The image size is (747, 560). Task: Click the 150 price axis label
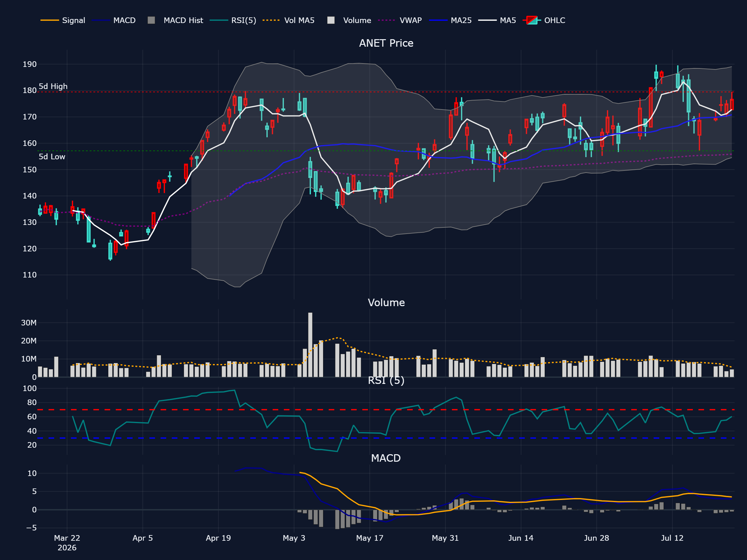click(x=30, y=170)
